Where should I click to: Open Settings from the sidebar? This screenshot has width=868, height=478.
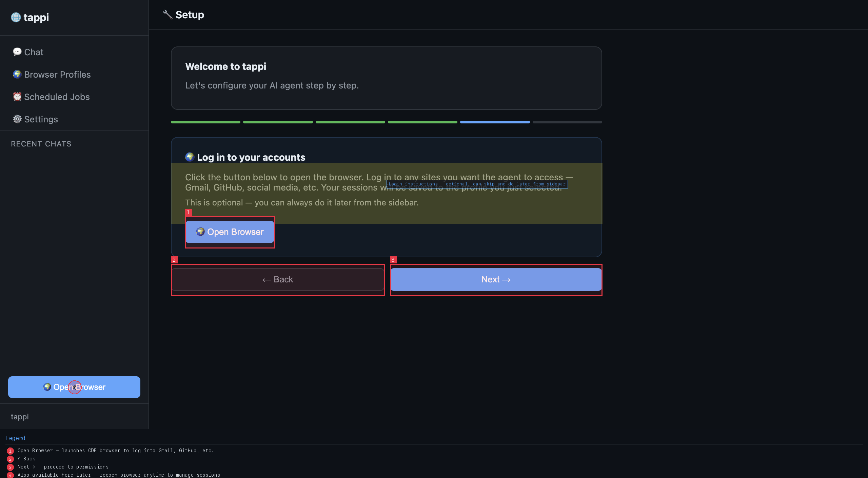[41, 119]
